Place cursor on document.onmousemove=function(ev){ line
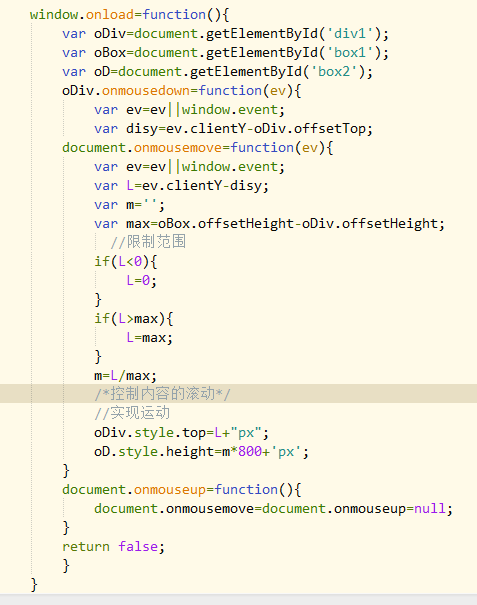Image resolution: width=477 pixels, height=605 pixels. 198,147
